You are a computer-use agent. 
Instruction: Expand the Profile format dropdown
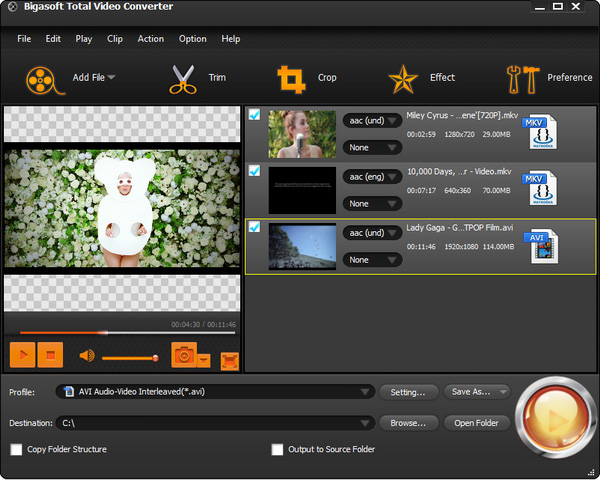click(x=365, y=392)
